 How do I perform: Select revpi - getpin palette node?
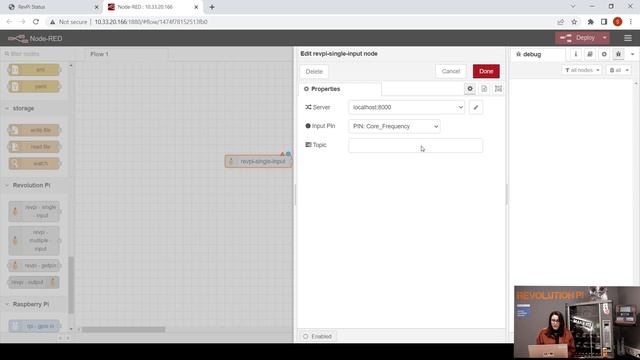tap(34, 266)
